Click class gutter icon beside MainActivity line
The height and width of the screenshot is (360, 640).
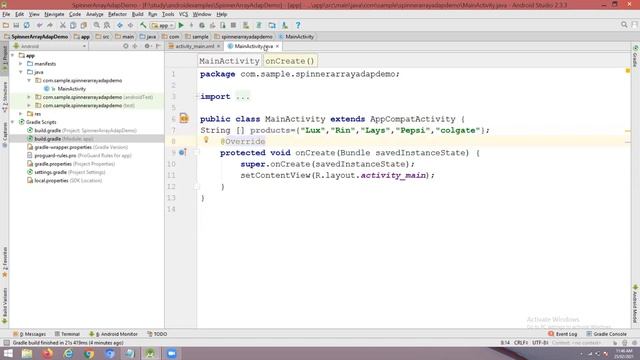point(184,118)
